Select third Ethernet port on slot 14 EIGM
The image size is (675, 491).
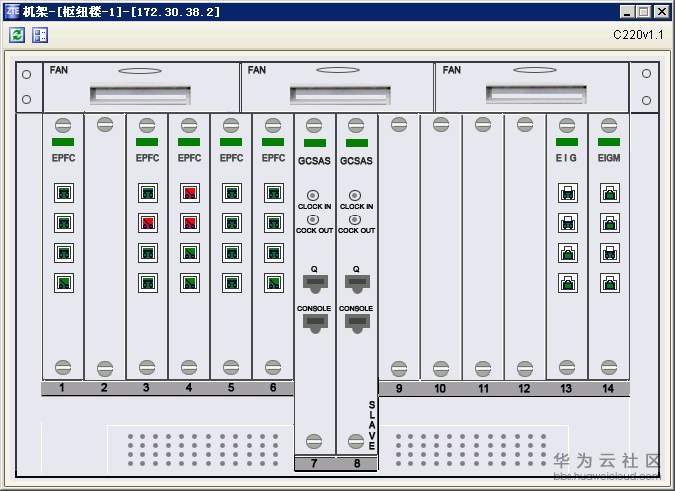click(610, 253)
